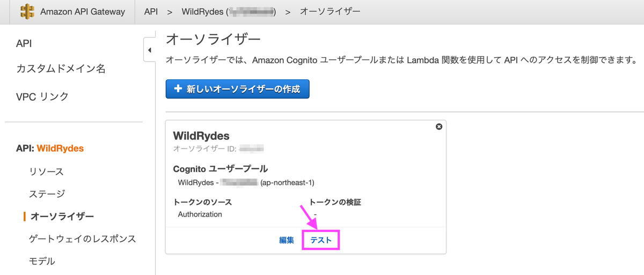Click the トークンの検証 label

pyautogui.click(x=335, y=202)
